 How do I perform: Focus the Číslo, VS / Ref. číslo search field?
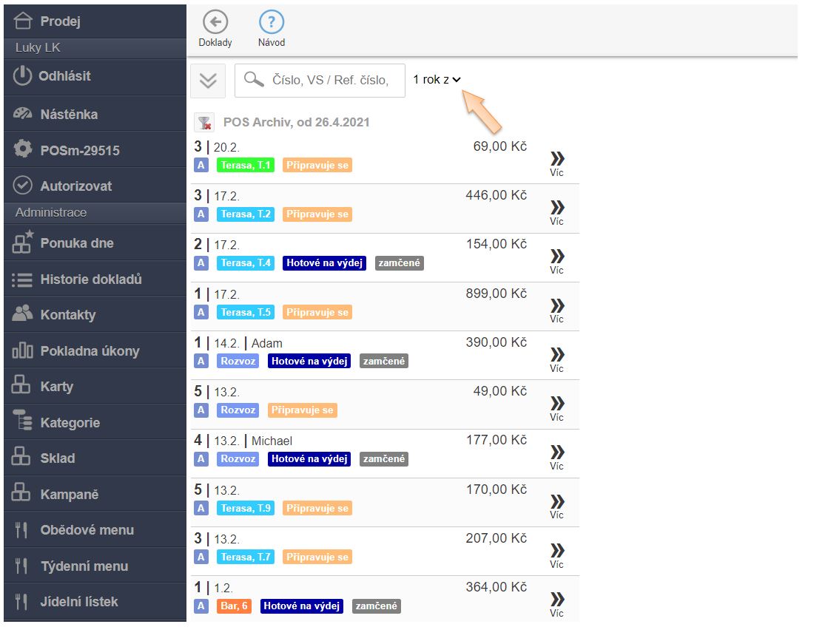(329, 81)
